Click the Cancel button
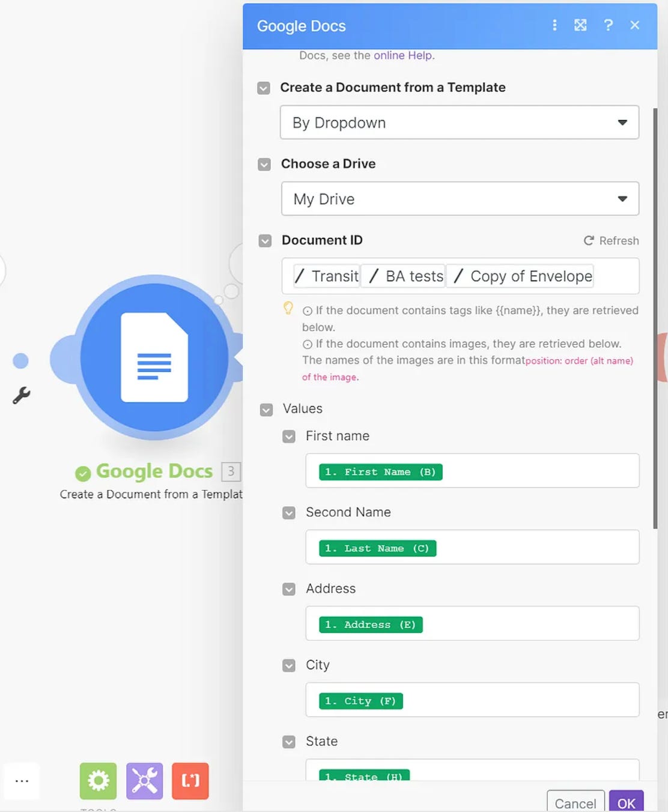 point(575,802)
